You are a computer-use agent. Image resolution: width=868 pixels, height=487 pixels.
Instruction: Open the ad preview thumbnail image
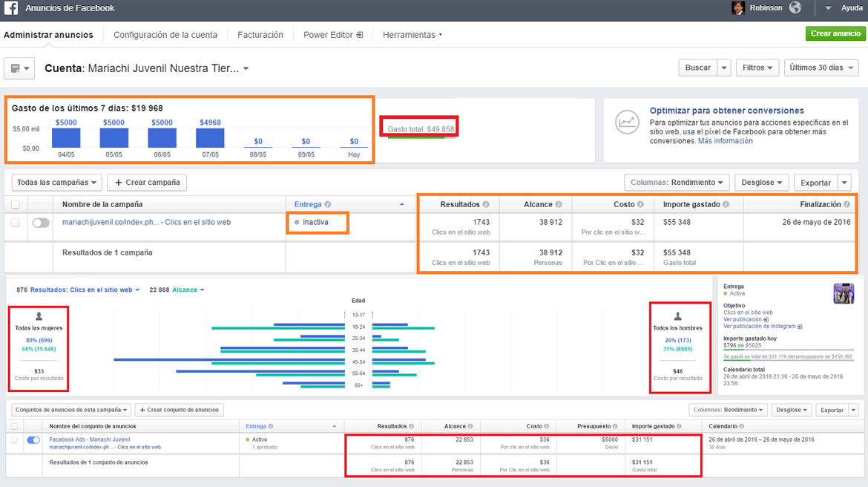[x=843, y=293]
